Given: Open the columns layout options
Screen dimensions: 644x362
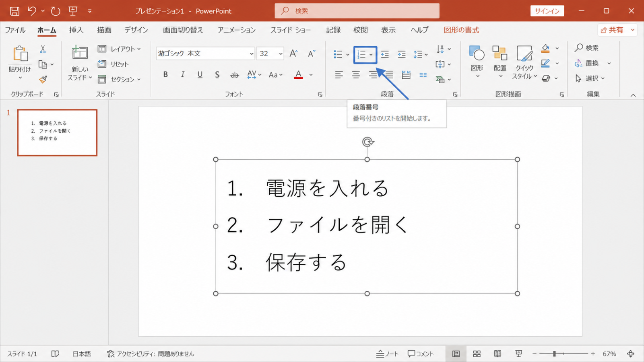Looking at the screenshot, I should (x=423, y=75).
